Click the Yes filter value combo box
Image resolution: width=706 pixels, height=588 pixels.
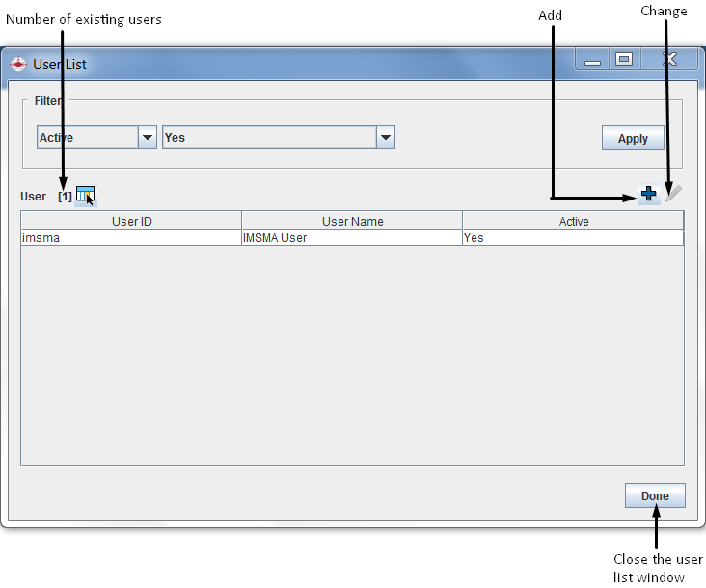268,138
